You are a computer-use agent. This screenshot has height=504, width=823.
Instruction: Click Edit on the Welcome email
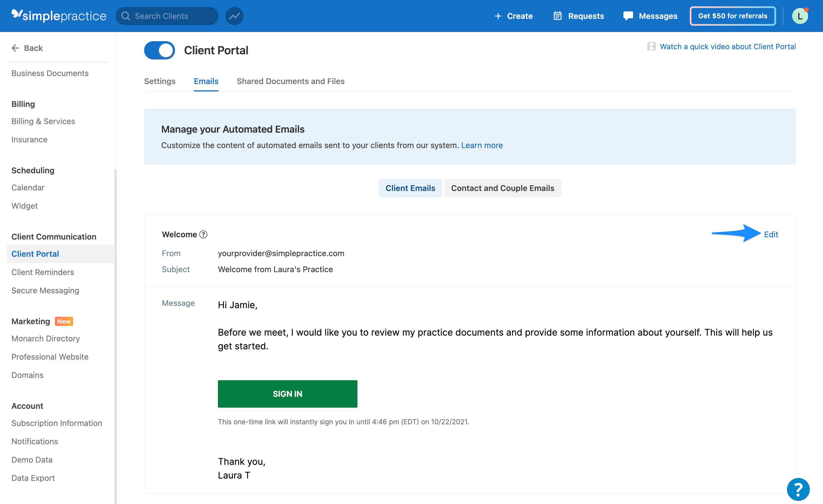click(x=771, y=234)
